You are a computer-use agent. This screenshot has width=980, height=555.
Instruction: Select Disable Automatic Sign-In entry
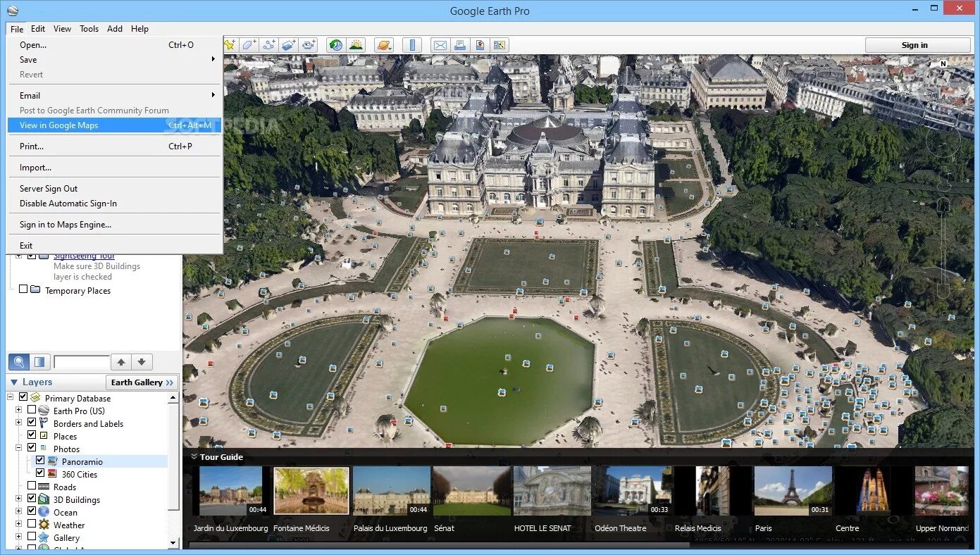click(x=114, y=204)
